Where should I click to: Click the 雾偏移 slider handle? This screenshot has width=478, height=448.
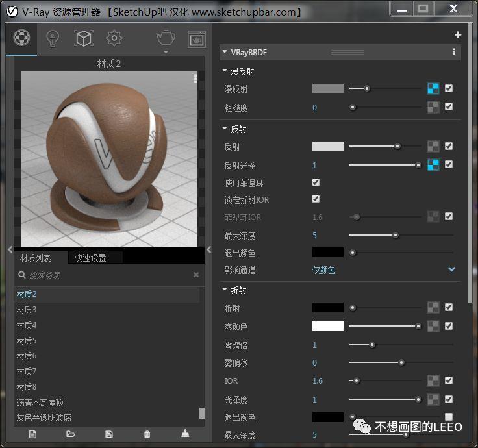401,363
